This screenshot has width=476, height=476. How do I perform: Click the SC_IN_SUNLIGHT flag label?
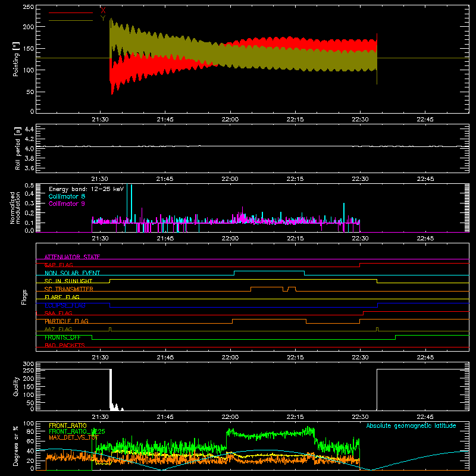point(68,281)
